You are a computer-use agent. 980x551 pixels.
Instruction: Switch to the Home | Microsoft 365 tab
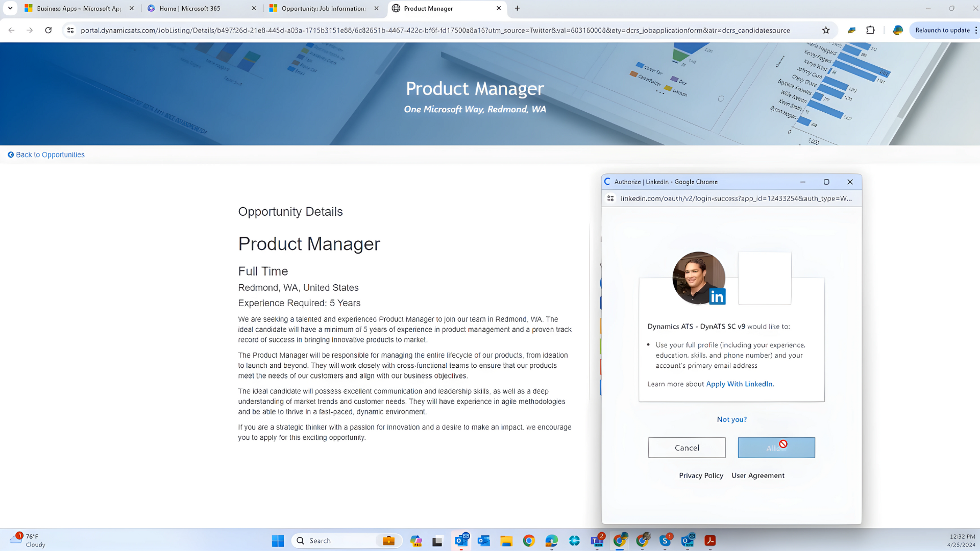click(201, 8)
